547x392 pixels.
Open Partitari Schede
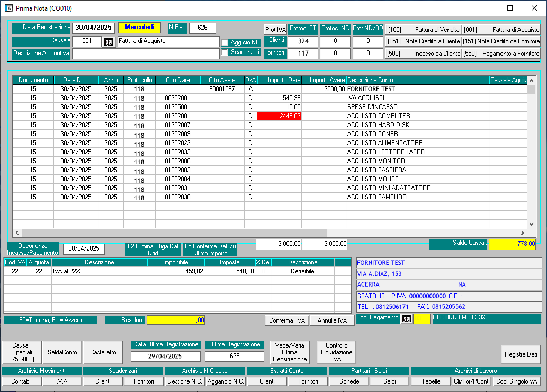(349, 381)
